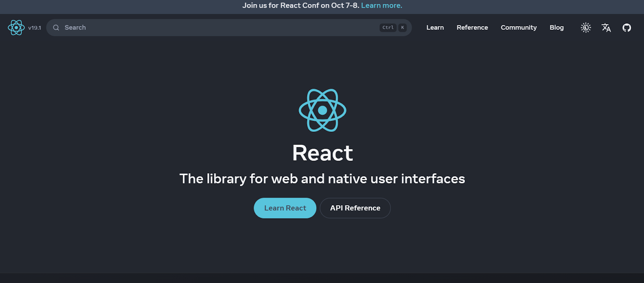This screenshot has width=644, height=283.
Task: Go to the Reference navigation item
Action: click(x=472, y=27)
